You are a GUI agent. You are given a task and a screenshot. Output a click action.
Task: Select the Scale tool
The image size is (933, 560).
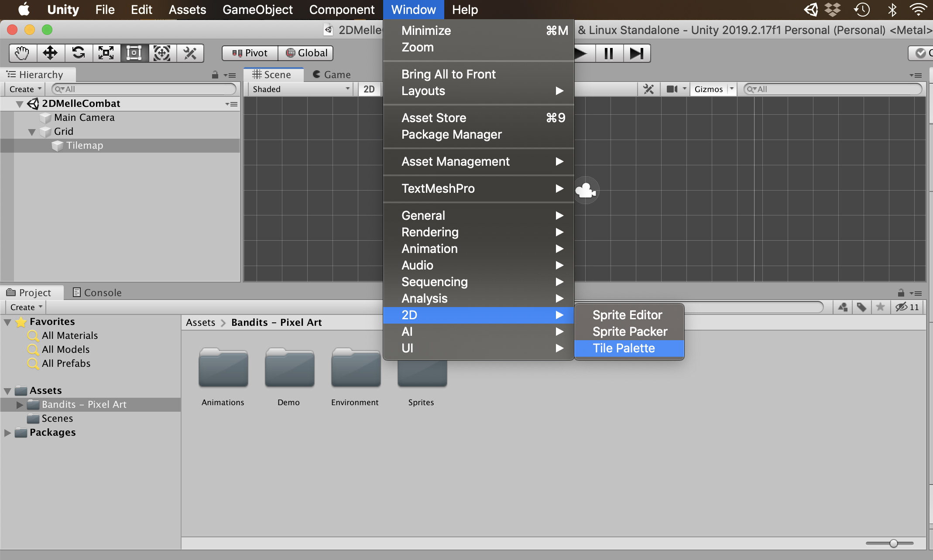[106, 53]
